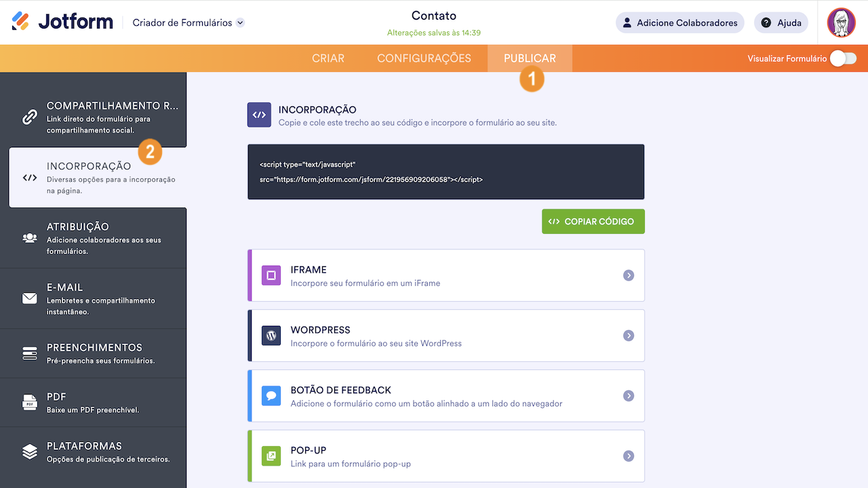The height and width of the screenshot is (488, 868).
Task: Click the Jotform logo
Action: point(62,22)
